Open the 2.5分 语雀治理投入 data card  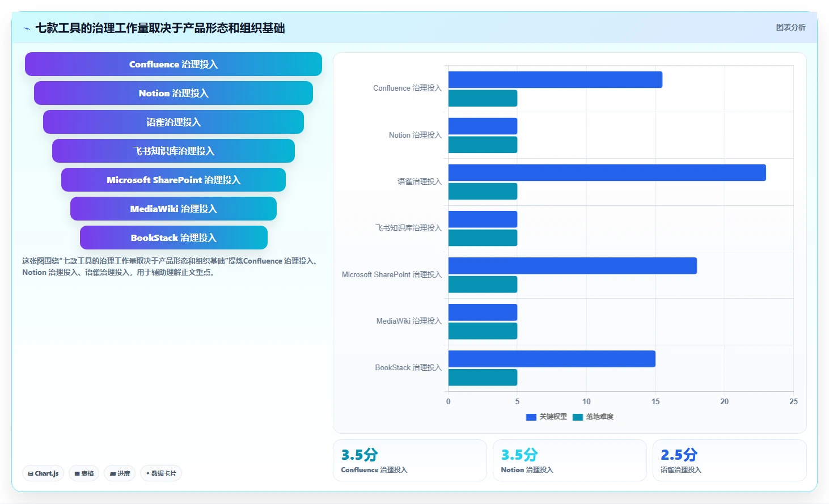[x=730, y=460]
